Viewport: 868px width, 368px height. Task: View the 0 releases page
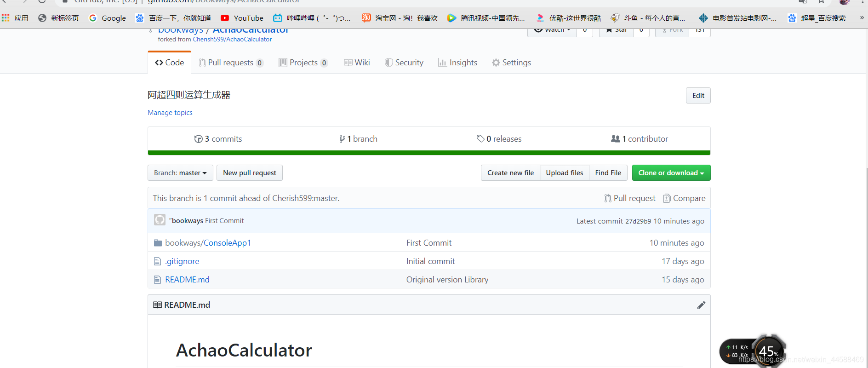coord(499,139)
